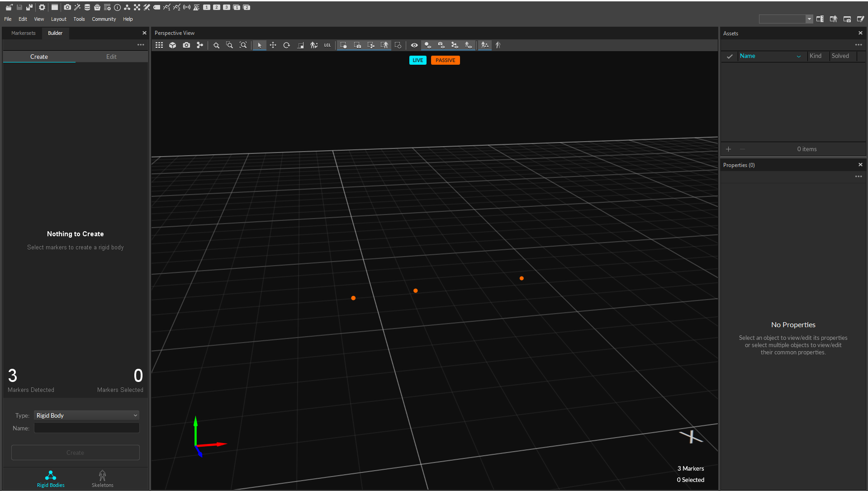
Task: Toggle the LIVE mode indicator
Action: click(x=417, y=60)
